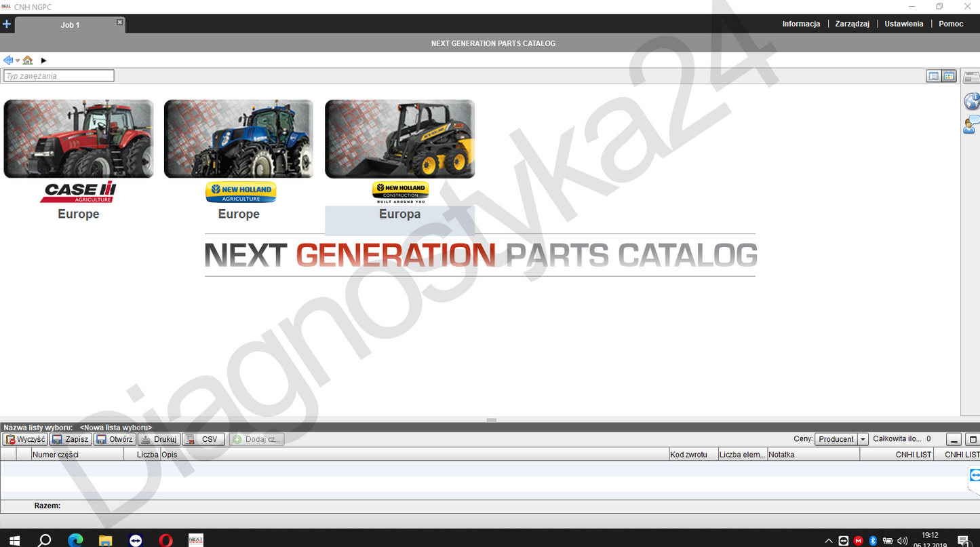Open the volume tray icon
Screen dimensions: 980x547
pyautogui.click(x=903, y=541)
